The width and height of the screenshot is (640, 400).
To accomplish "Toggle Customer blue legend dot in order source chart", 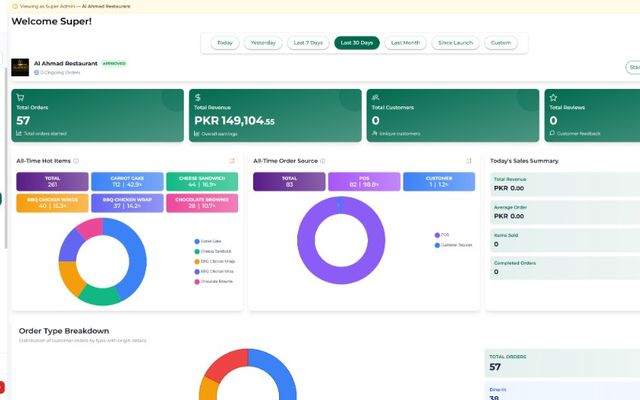I will [x=437, y=245].
